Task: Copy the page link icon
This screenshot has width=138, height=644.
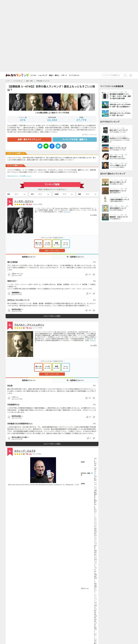Action: point(64,146)
